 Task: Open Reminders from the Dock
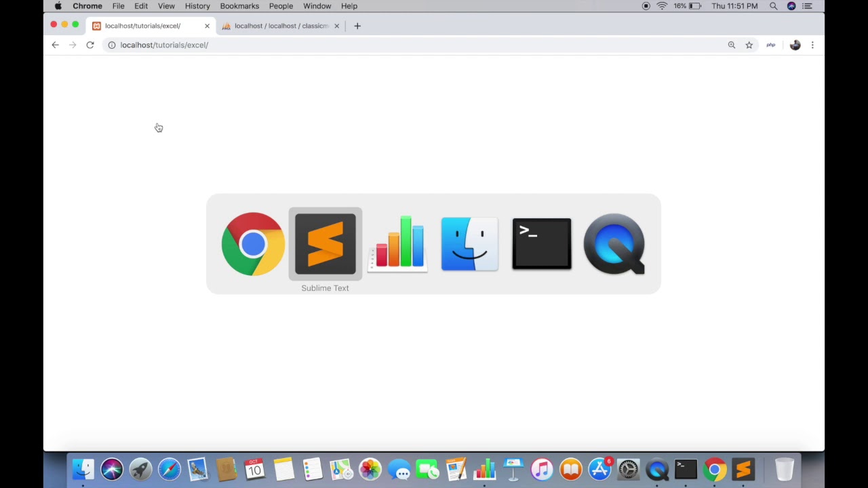[x=313, y=469]
